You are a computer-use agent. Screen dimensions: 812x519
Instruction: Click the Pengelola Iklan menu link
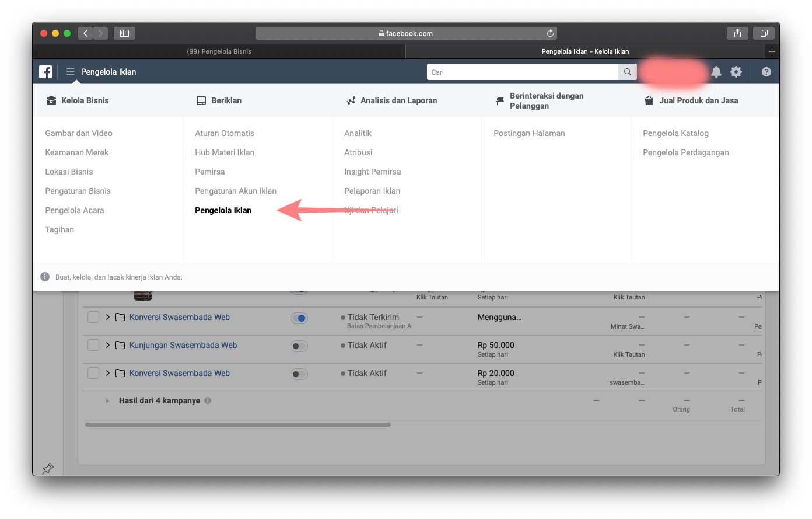(x=223, y=210)
